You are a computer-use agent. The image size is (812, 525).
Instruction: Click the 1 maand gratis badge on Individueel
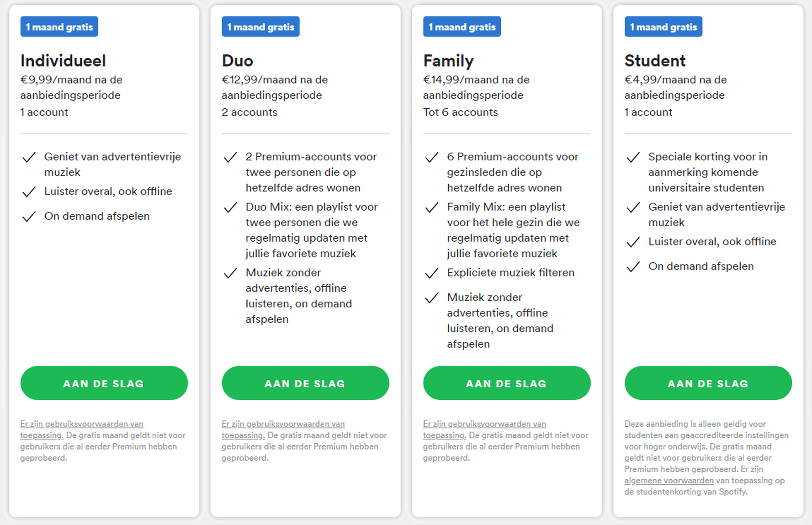[x=59, y=27]
